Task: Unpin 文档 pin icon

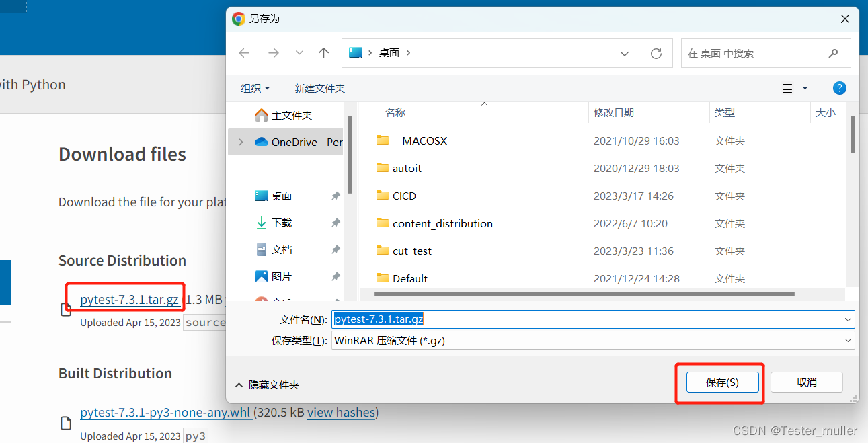Action: 336,250
